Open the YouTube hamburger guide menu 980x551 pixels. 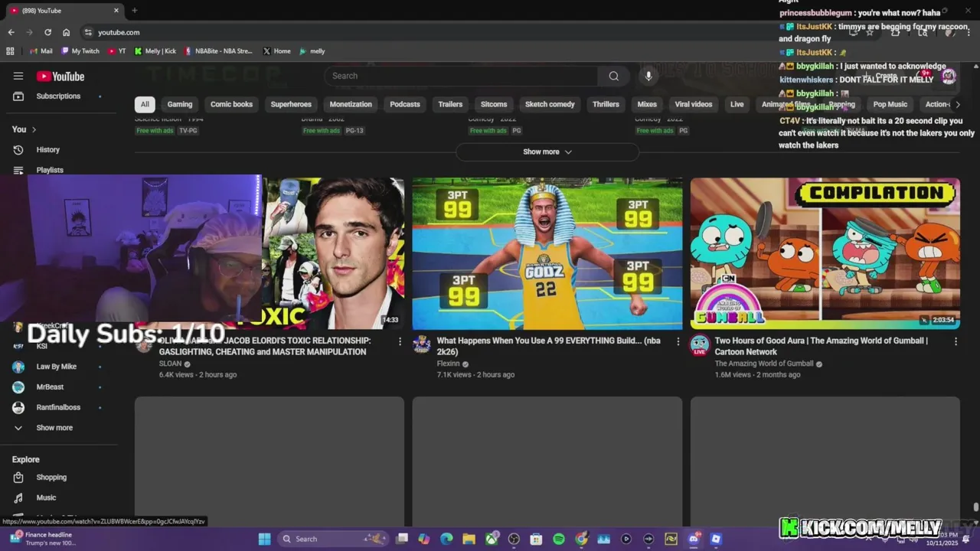pos(18,76)
